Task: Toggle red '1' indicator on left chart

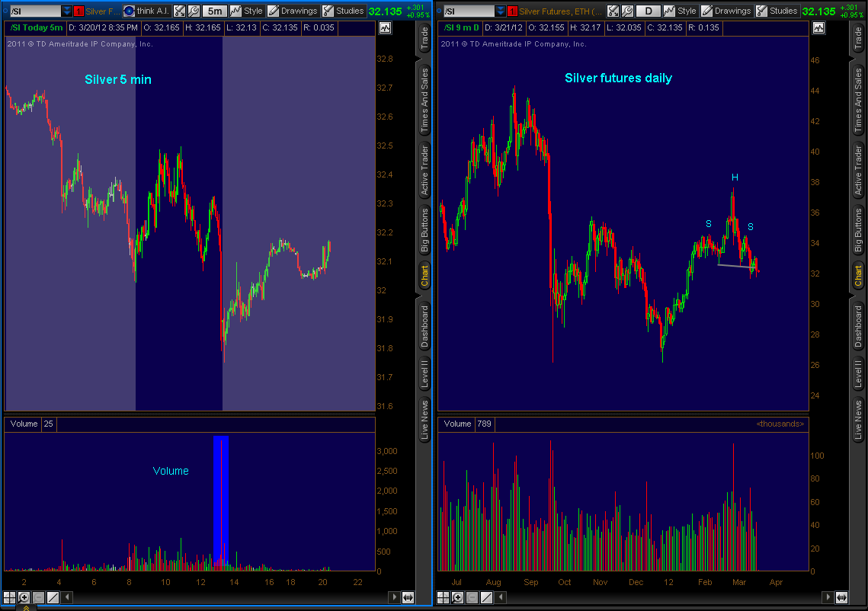Action: [78, 11]
